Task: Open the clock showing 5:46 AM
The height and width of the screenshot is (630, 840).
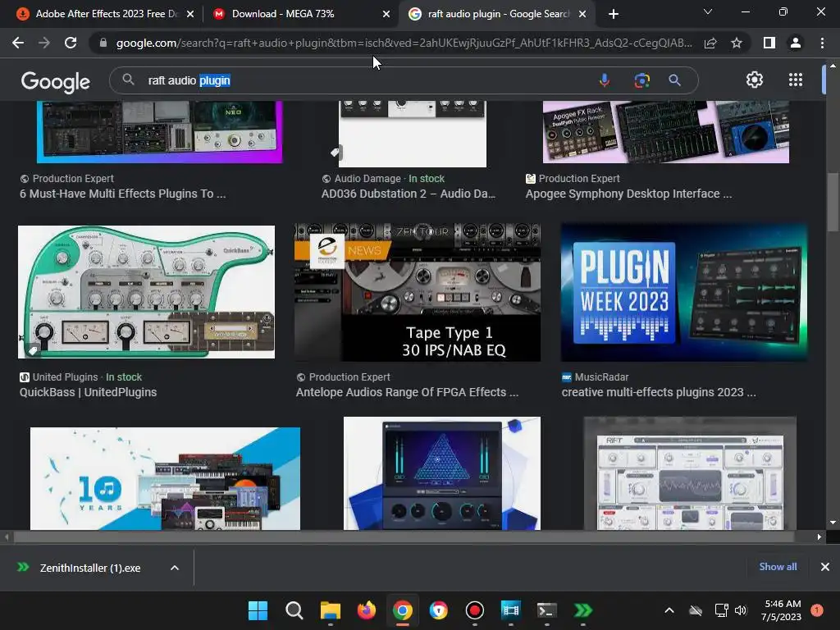Action: [782, 610]
